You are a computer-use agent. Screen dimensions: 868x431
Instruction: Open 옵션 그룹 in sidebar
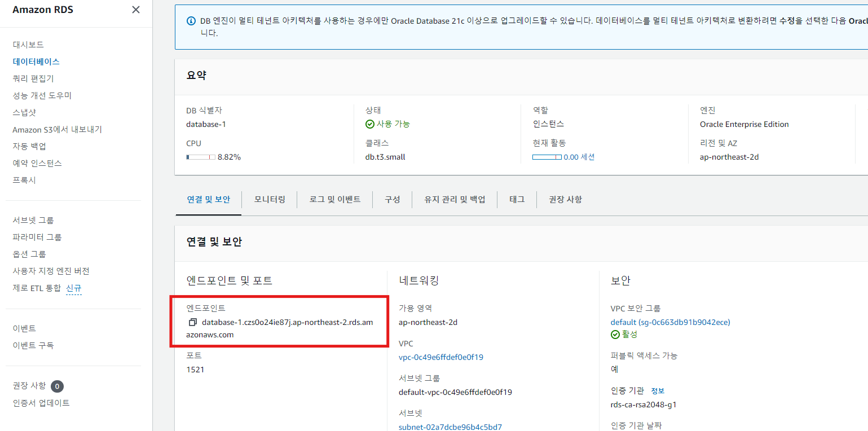[29, 254]
